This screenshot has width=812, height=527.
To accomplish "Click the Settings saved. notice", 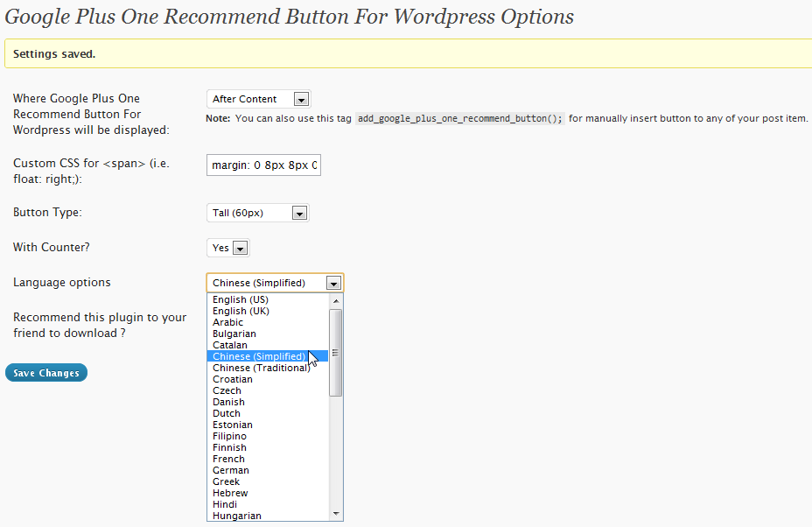I will (x=408, y=53).
